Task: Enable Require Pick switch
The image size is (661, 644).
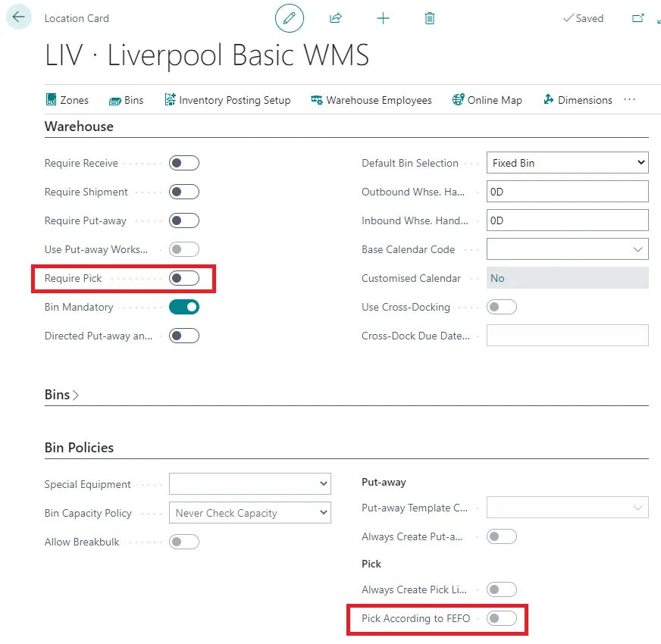Action: click(x=184, y=278)
